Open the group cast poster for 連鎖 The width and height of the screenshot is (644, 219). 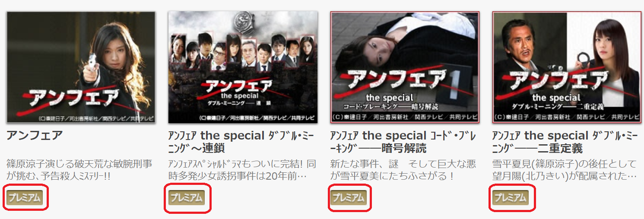(243, 67)
